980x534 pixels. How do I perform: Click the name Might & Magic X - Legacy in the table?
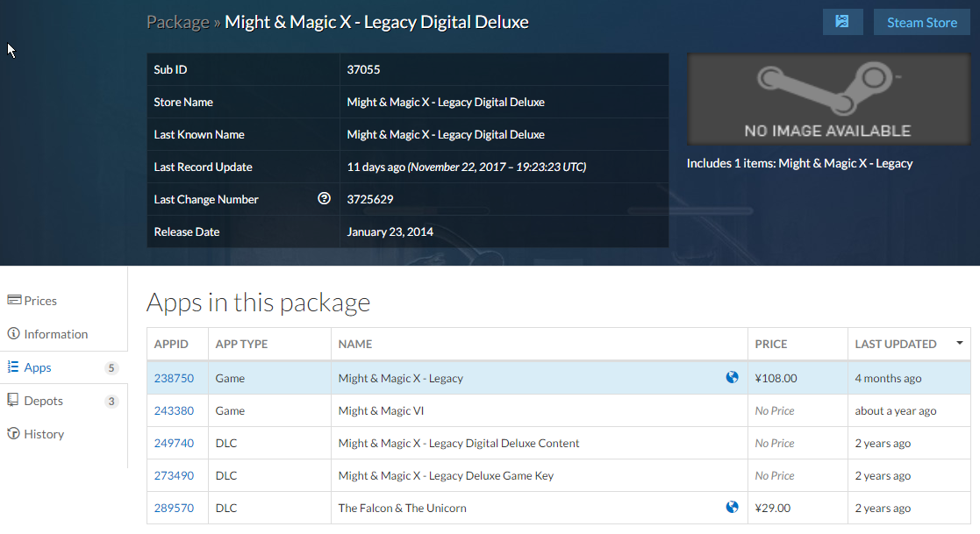401,379
